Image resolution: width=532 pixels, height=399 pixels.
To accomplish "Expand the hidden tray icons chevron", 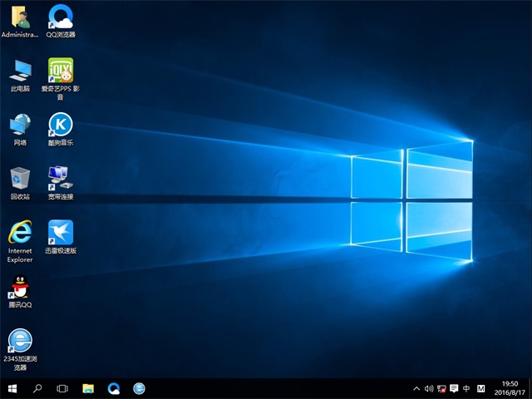I will click(416, 388).
